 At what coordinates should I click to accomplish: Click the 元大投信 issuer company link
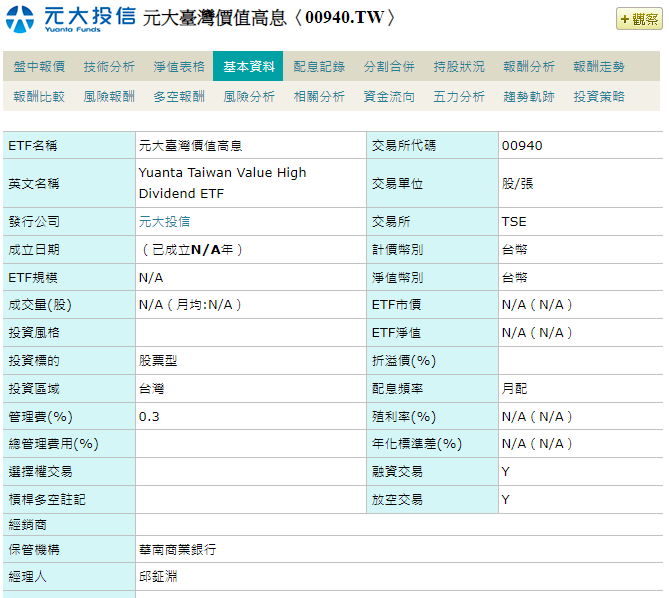(164, 222)
